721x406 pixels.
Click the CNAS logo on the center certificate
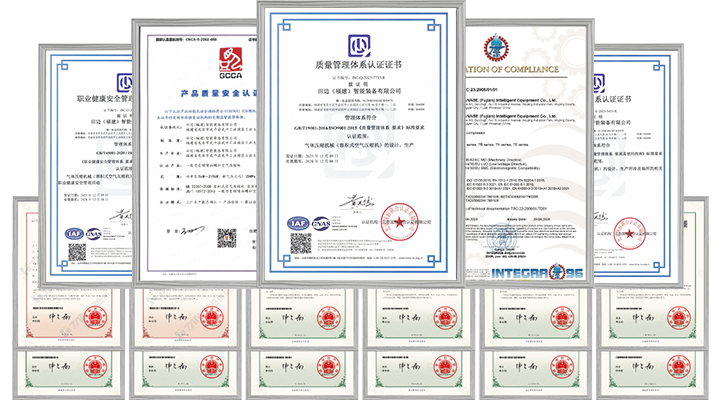coord(320,223)
